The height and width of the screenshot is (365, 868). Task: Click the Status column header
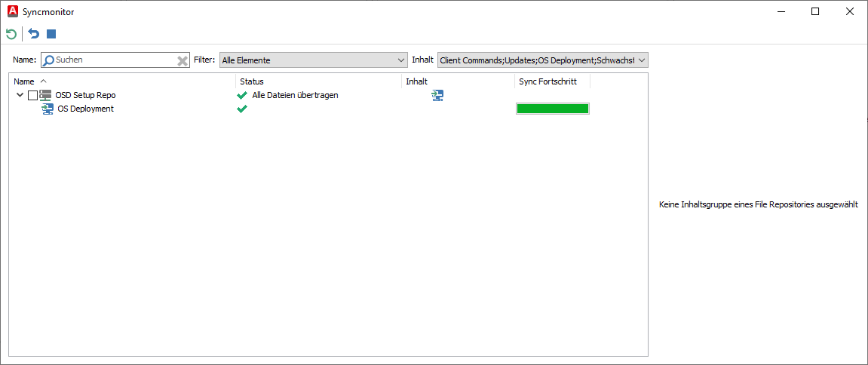coord(252,81)
